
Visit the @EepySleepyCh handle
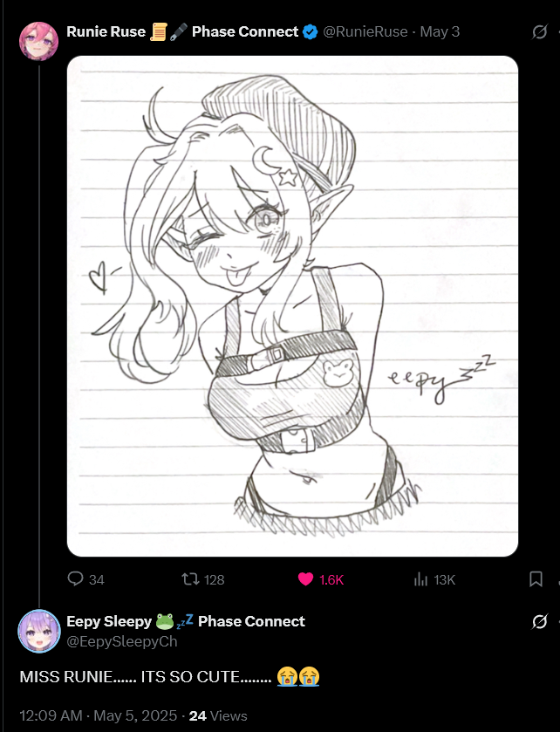coord(122,641)
